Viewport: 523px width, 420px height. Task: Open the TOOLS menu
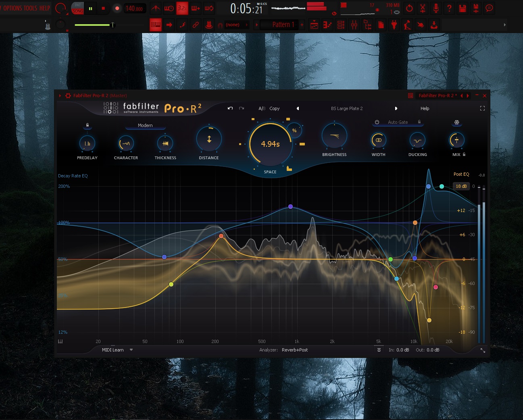point(31,8)
